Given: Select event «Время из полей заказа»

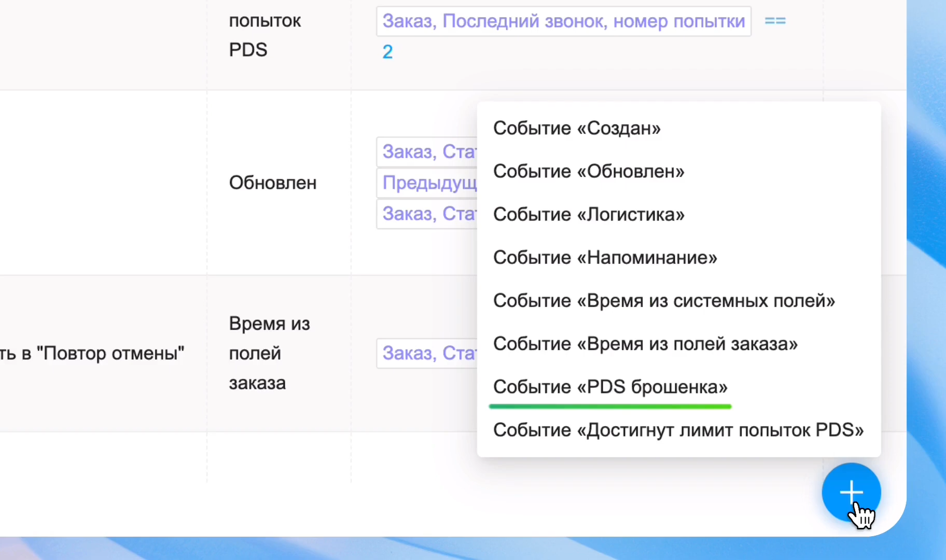Looking at the screenshot, I should point(645,343).
